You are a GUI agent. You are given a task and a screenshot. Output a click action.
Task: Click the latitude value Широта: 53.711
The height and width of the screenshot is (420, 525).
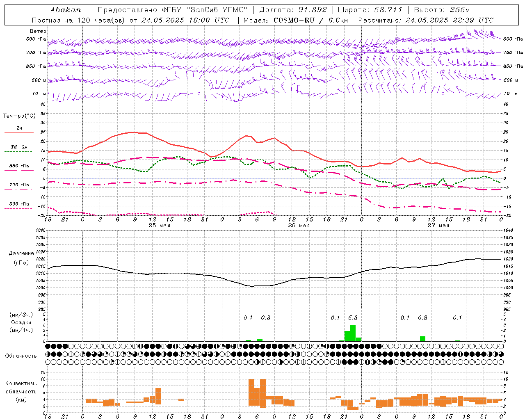pyautogui.click(x=370, y=10)
